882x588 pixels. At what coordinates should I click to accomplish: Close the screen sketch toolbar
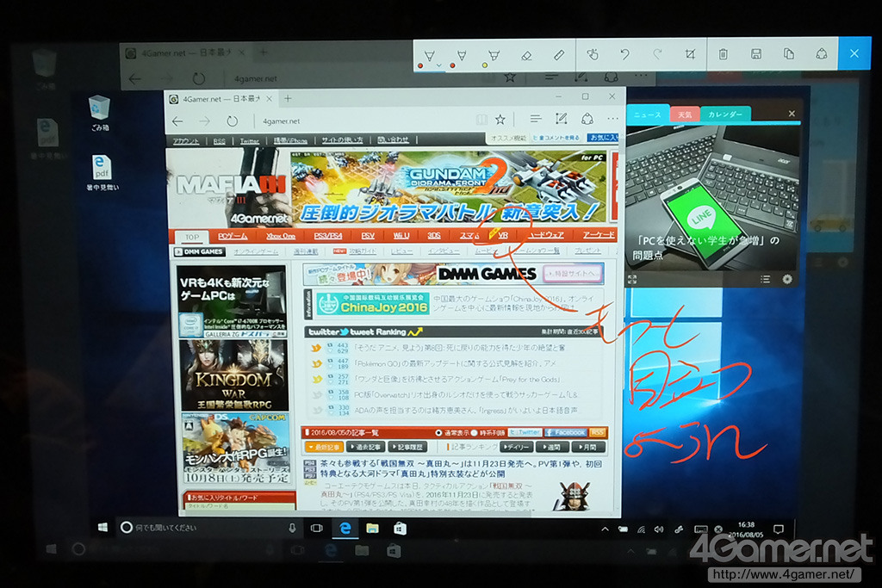point(854,53)
